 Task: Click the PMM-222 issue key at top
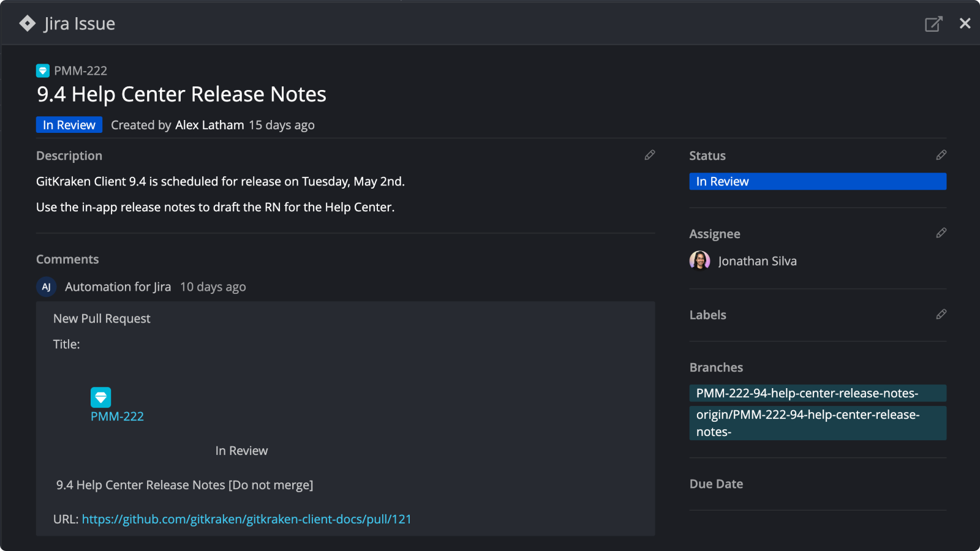(80, 71)
